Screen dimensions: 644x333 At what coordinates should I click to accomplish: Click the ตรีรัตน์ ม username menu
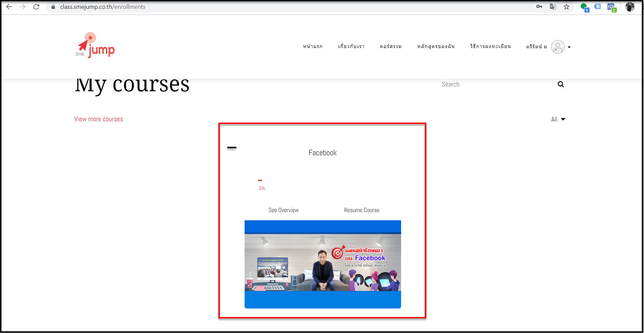click(x=536, y=47)
